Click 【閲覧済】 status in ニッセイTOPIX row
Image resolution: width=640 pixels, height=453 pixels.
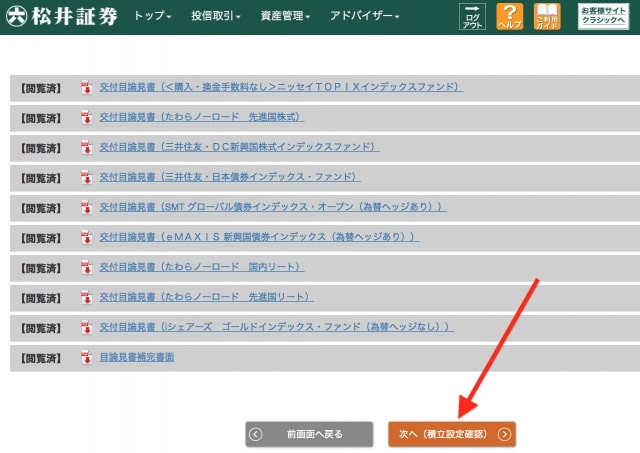[x=41, y=88]
